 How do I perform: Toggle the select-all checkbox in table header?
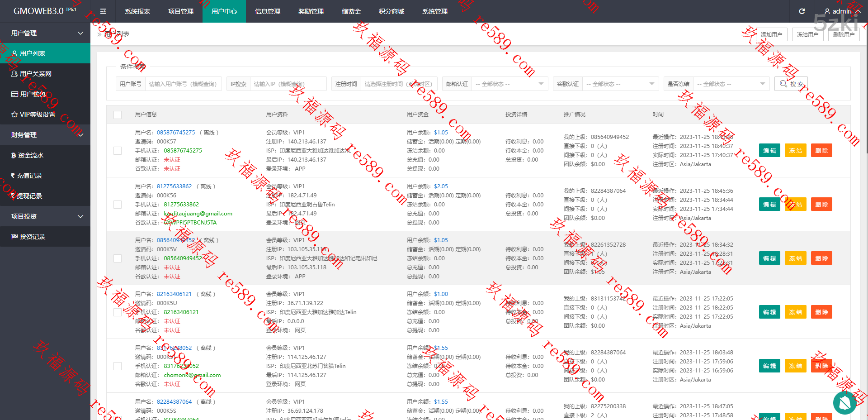118,115
